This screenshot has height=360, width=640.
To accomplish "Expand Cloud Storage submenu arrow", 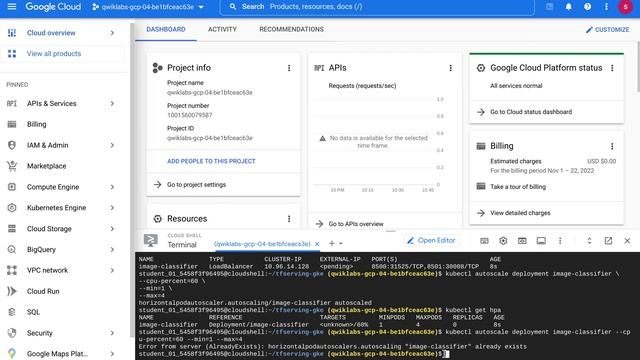I will 112,229.
